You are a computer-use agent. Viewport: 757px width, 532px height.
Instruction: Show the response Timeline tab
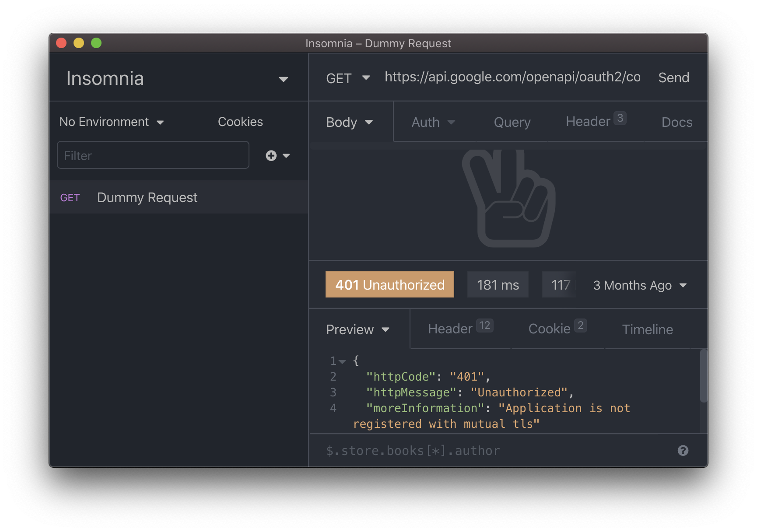click(647, 329)
